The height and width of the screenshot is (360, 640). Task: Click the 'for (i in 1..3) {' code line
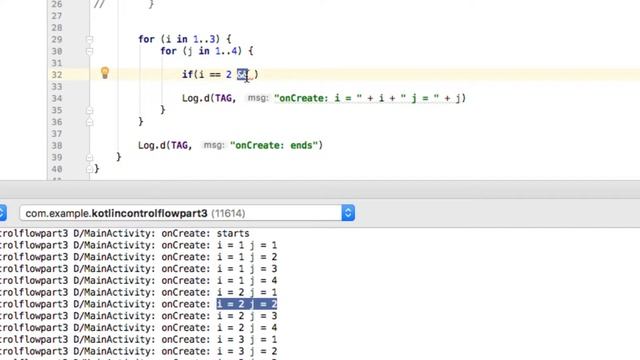[185, 39]
